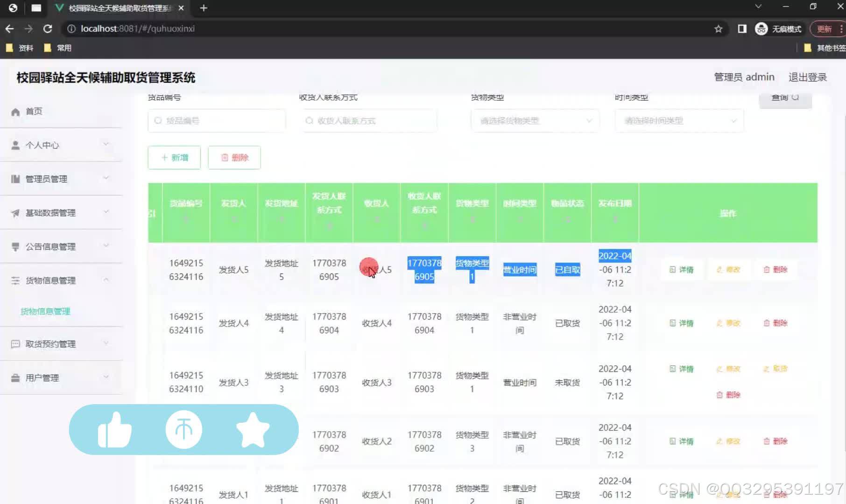This screenshot has width=846, height=504.
Task: Expand the 公告信息管理 sidebar menu
Action: (61, 246)
